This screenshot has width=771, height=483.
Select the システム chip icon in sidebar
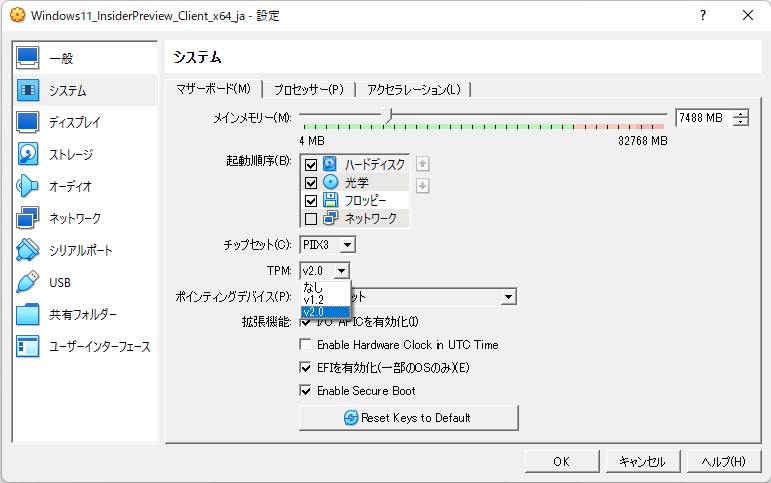point(28,90)
